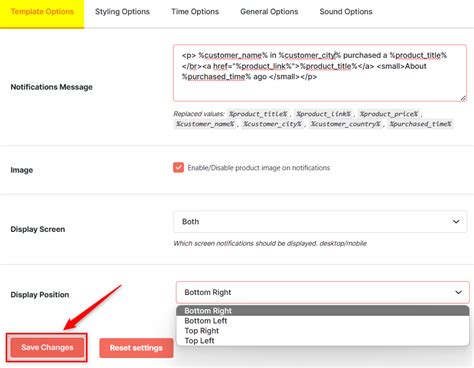Viewport: 474px width, 368px height.
Task: Choose Bottom Left from the position list
Action: 322,321
